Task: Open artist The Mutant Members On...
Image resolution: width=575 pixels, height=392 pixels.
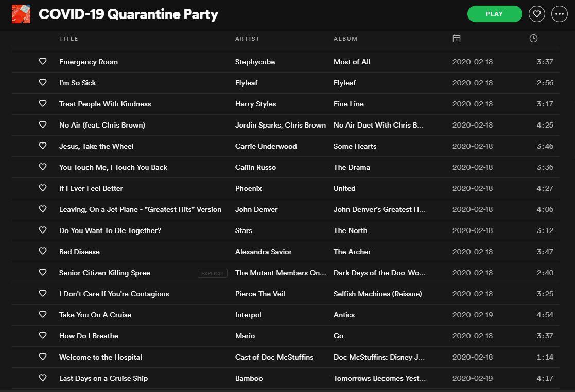Action: pyautogui.click(x=280, y=273)
